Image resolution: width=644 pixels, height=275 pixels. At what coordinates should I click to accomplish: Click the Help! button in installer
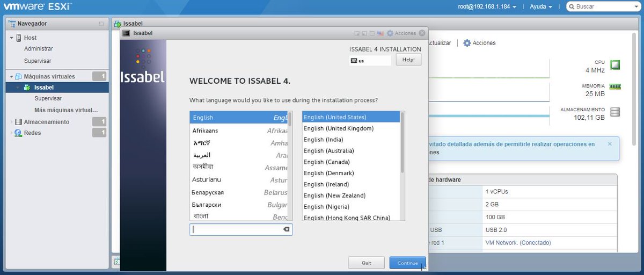408,60
